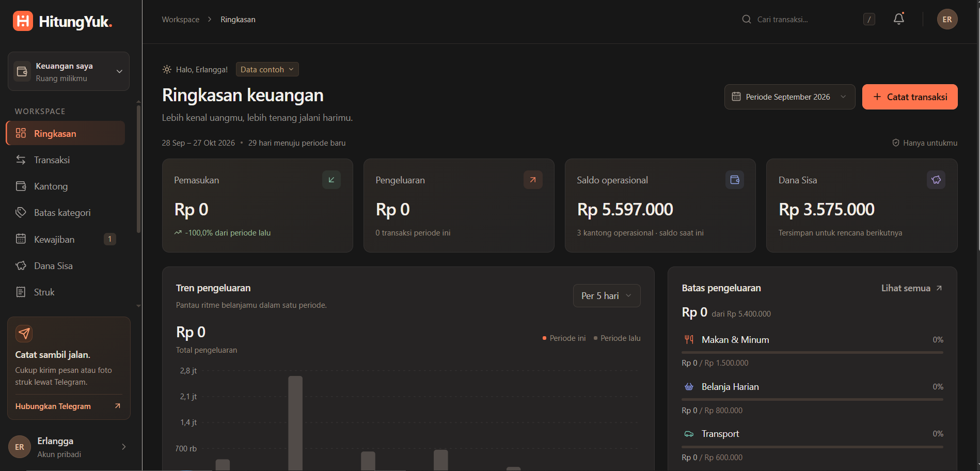Click the Transaksi arrows icon
The width and height of the screenshot is (980, 471).
point(21,160)
